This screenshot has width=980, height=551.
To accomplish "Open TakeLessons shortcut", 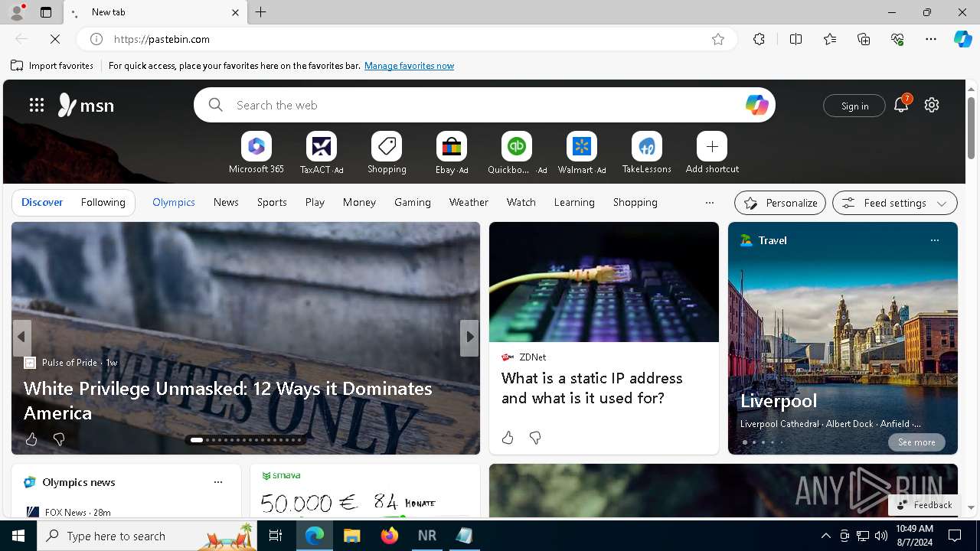I will point(647,153).
